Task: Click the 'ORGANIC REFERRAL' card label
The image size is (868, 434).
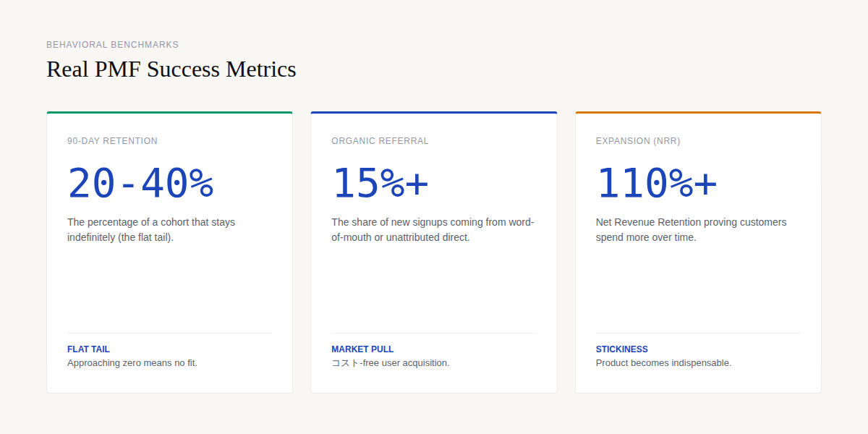Action: coord(380,141)
